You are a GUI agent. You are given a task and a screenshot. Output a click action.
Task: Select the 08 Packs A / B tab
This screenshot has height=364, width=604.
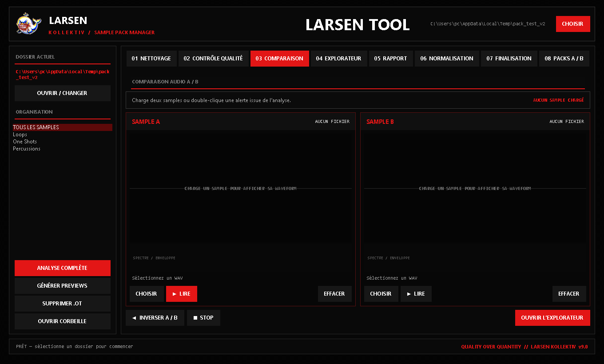coord(564,59)
